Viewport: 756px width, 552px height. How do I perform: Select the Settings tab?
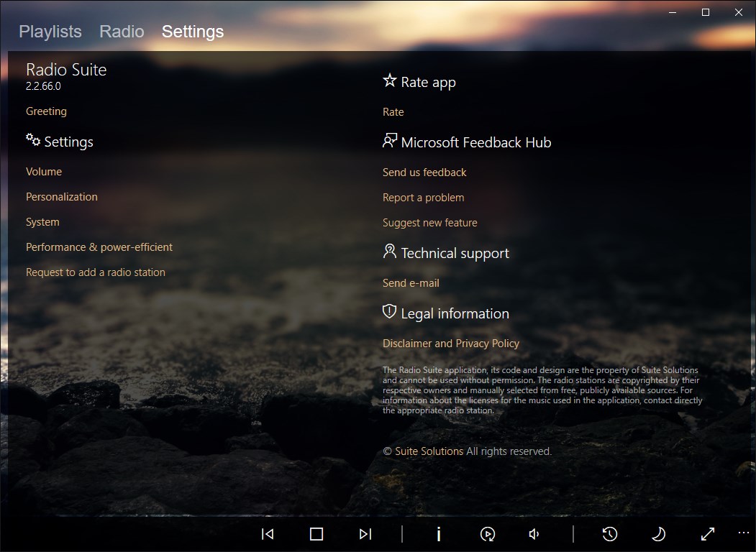(192, 32)
